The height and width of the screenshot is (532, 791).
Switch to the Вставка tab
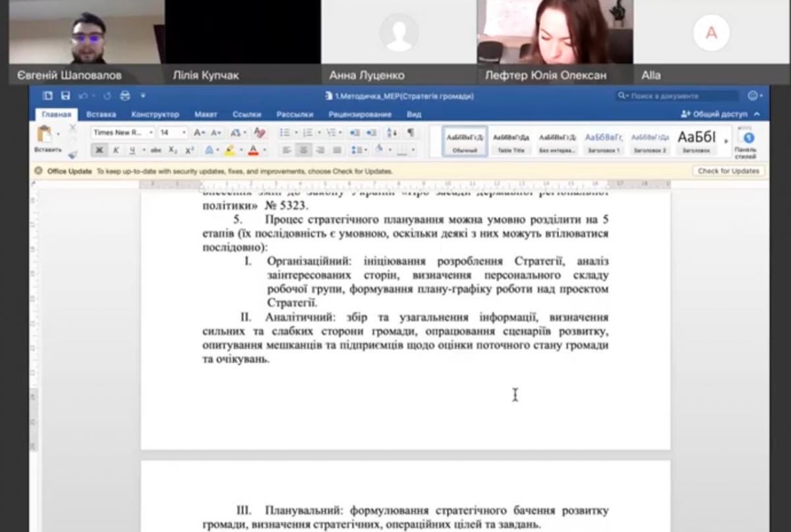click(x=101, y=115)
